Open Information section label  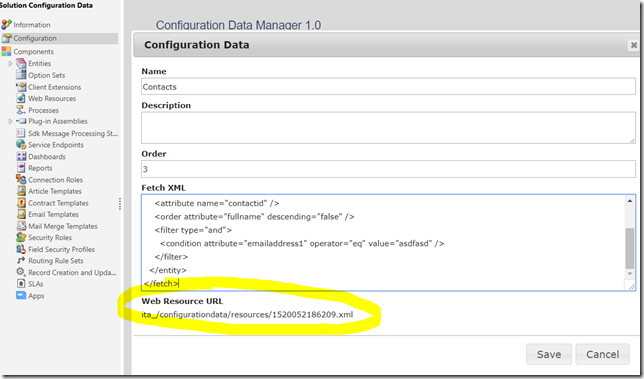tap(32, 25)
